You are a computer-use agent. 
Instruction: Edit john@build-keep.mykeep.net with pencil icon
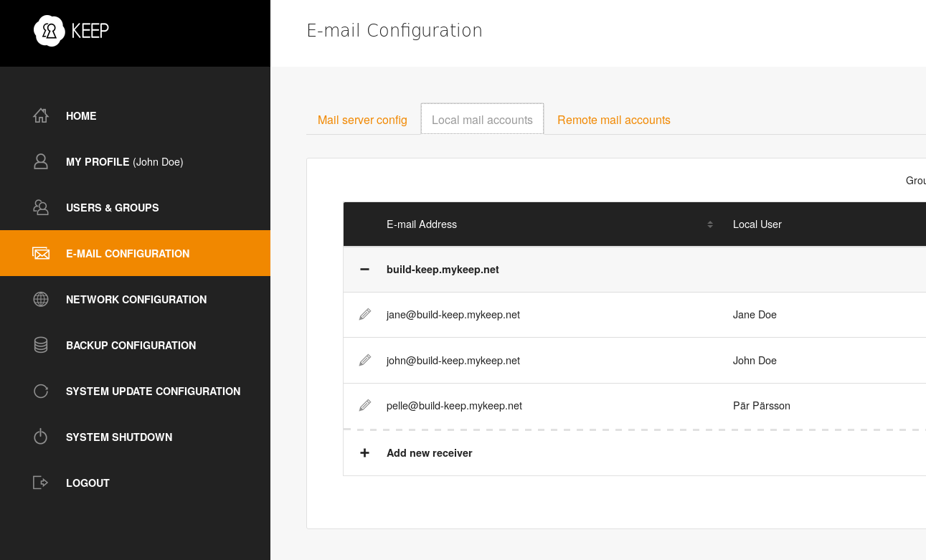pos(365,360)
